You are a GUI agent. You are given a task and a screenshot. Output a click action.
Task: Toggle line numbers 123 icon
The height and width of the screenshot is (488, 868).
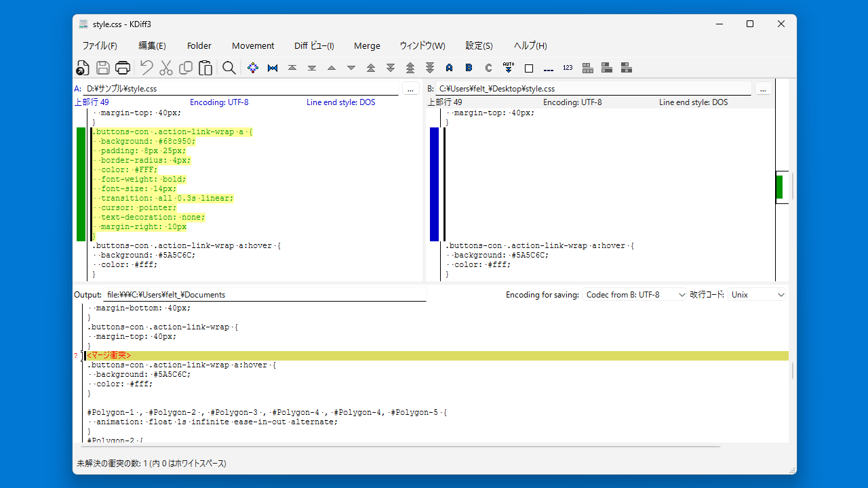568,68
